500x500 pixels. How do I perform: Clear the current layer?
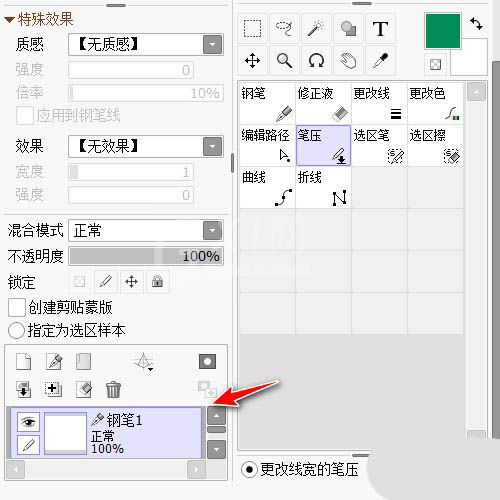coord(84,389)
